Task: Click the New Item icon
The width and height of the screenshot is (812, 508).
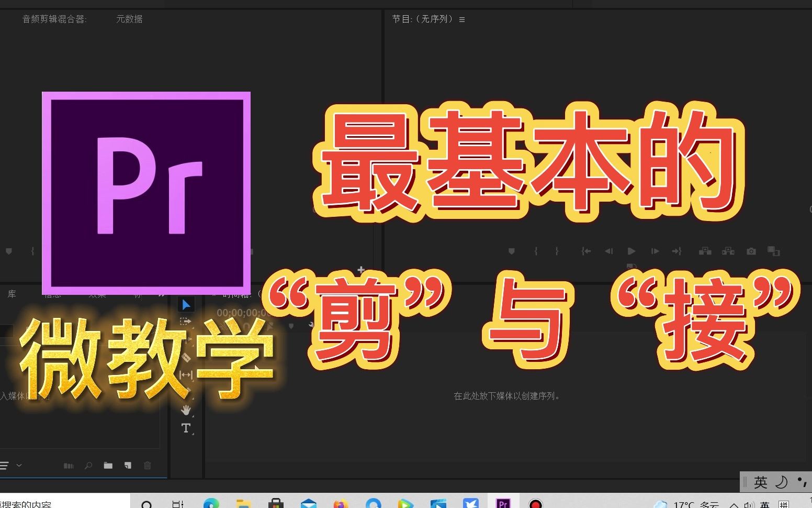Action: click(128, 465)
